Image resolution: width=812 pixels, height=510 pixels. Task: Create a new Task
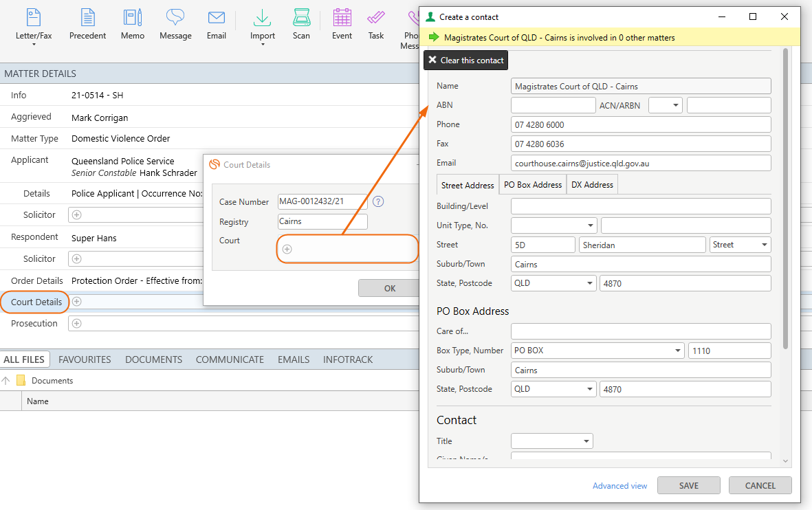coord(376,24)
